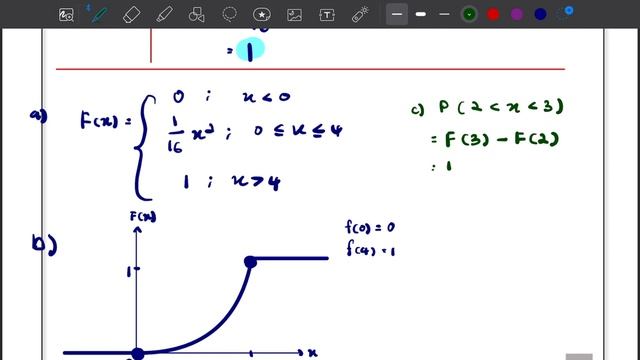This screenshot has height=360, width=640.
Task: Select the Text box tool
Action: tap(327, 15)
